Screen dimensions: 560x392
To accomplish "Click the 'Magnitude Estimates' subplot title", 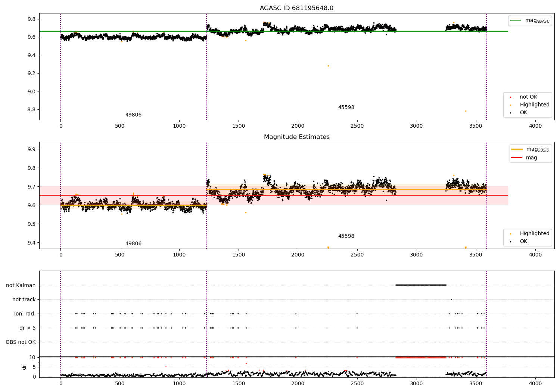I will tap(297, 137).
